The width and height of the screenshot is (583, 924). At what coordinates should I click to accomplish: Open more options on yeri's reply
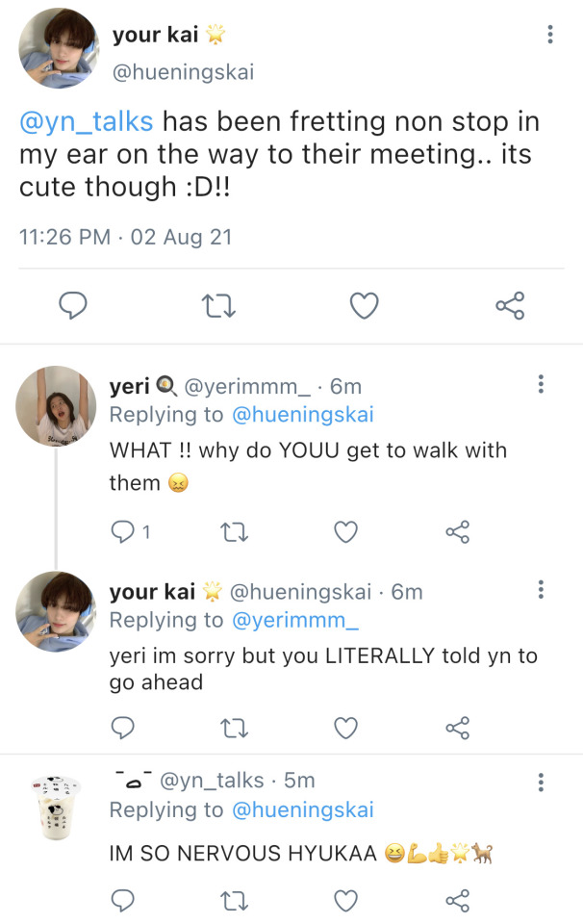542,385
